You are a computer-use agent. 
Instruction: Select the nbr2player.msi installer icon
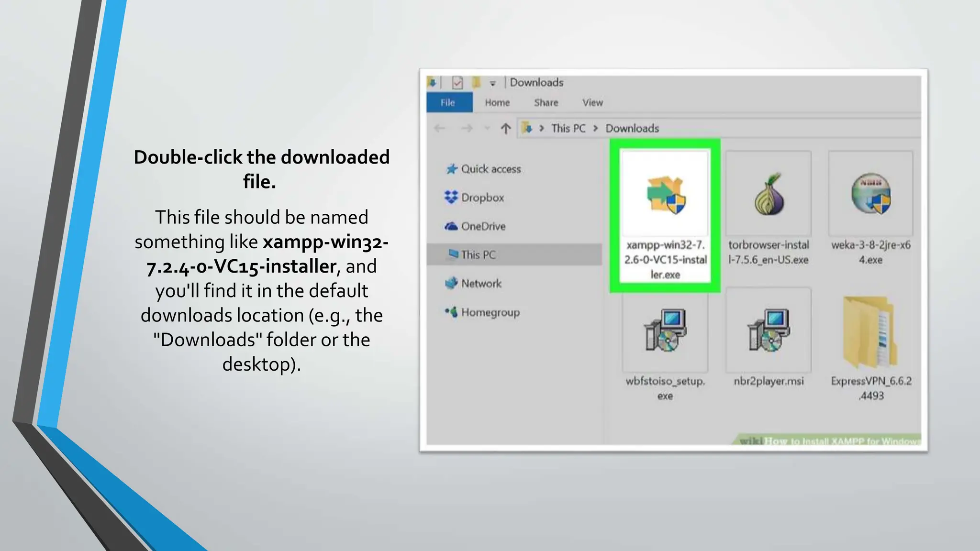[x=768, y=330]
